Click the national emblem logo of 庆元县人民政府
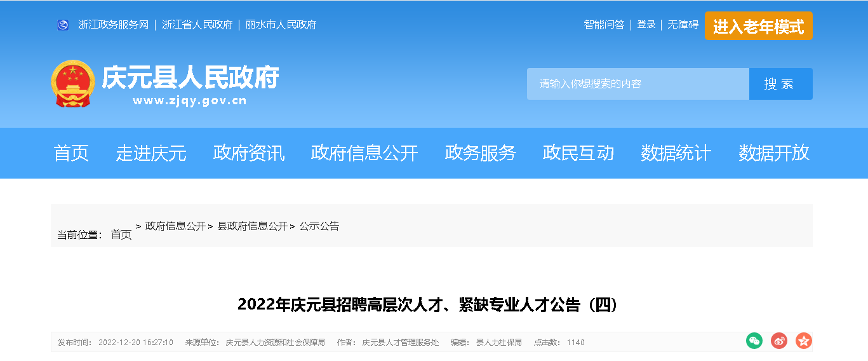Screen dimensions: 868x361 pos(72,83)
